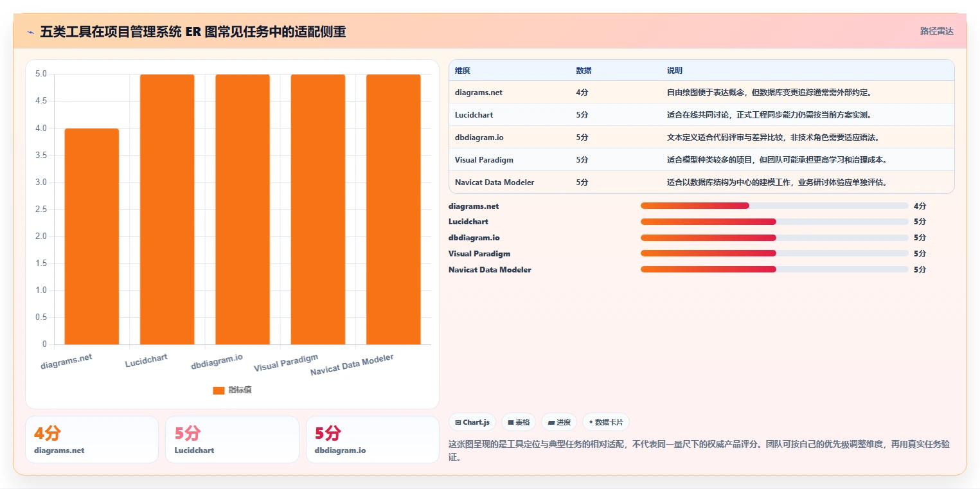Click the diagrams.net progress bar
This screenshot has height=489, width=980.
pyautogui.click(x=774, y=206)
